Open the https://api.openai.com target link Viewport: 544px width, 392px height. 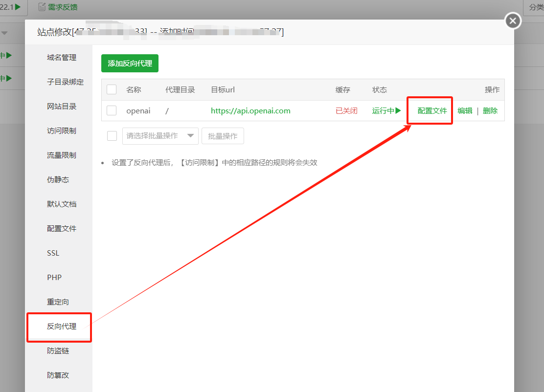tap(250, 111)
